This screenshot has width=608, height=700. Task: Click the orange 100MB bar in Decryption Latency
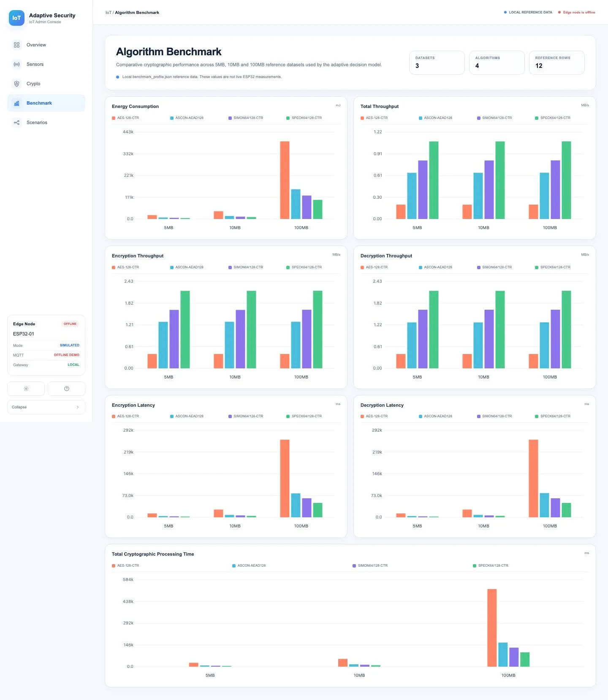[533, 478]
